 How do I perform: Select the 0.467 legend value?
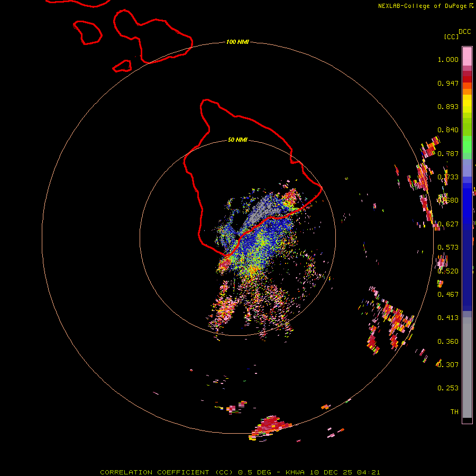pos(448,295)
